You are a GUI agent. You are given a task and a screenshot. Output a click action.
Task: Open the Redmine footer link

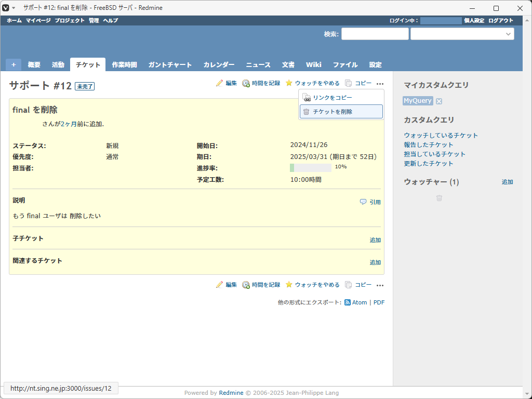pos(231,393)
